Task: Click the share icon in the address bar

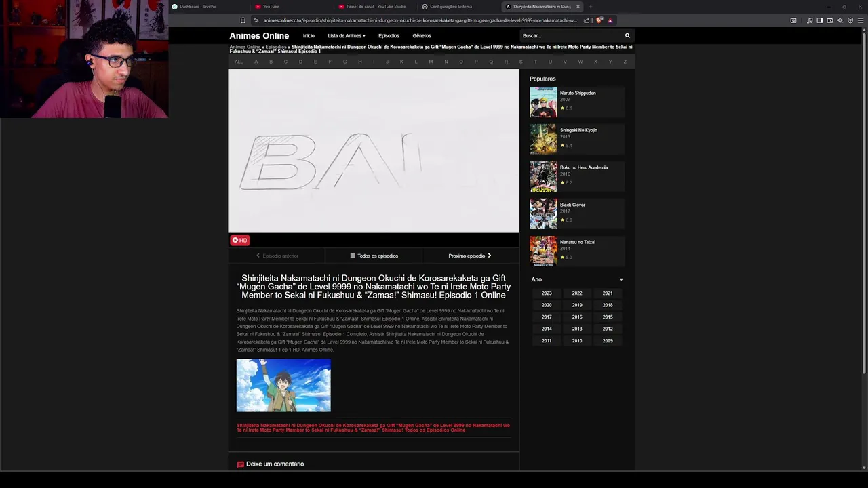Action: 587,20
